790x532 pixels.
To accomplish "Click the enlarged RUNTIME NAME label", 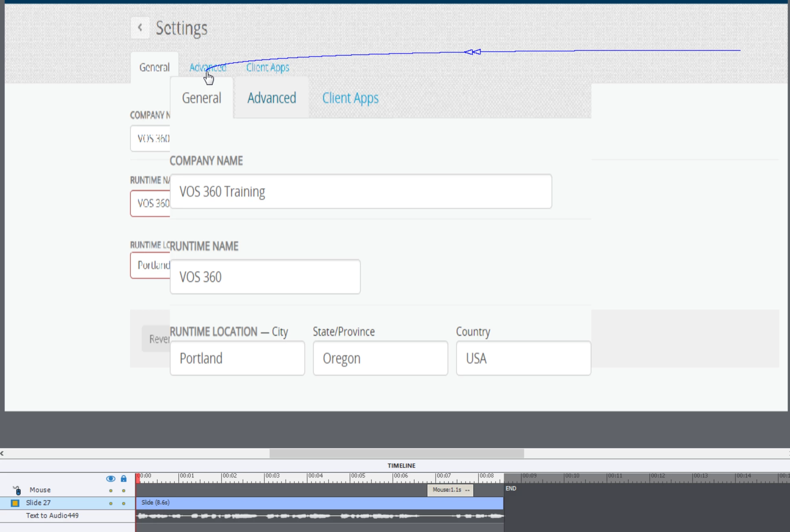I will [204, 246].
